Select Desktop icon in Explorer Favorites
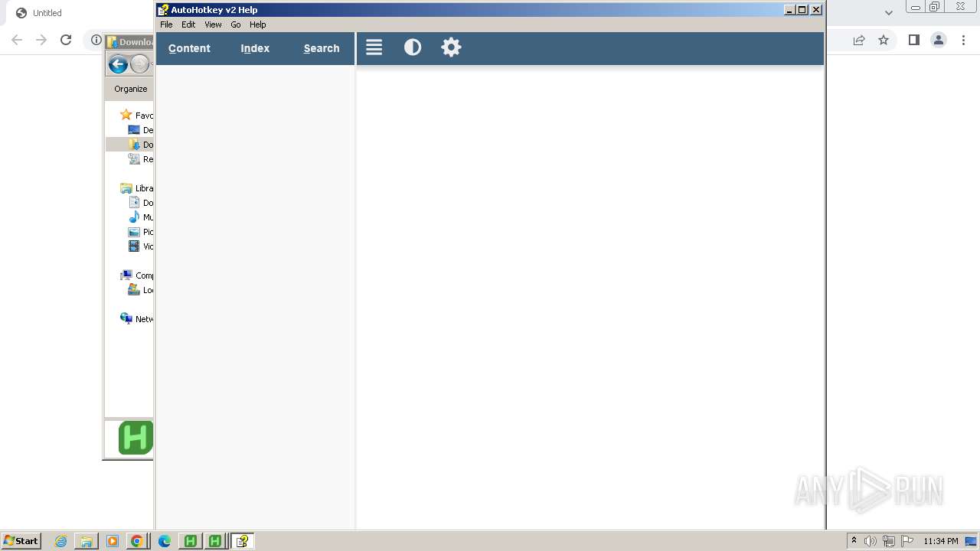The width and height of the screenshot is (980, 551). (134, 130)
